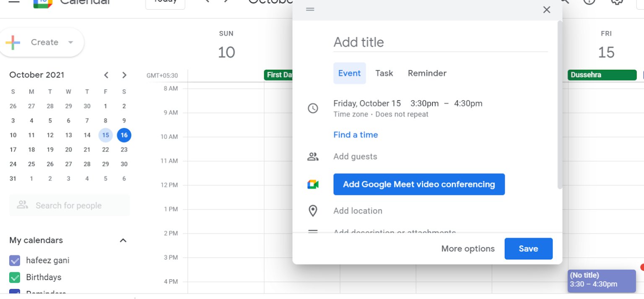Uncheck the hafeez gani calendar

14,260
